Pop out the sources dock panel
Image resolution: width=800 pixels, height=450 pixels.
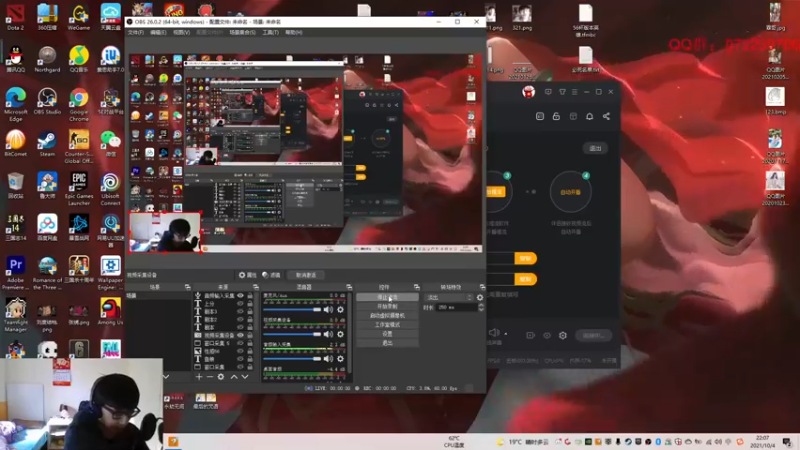(256, 287)
